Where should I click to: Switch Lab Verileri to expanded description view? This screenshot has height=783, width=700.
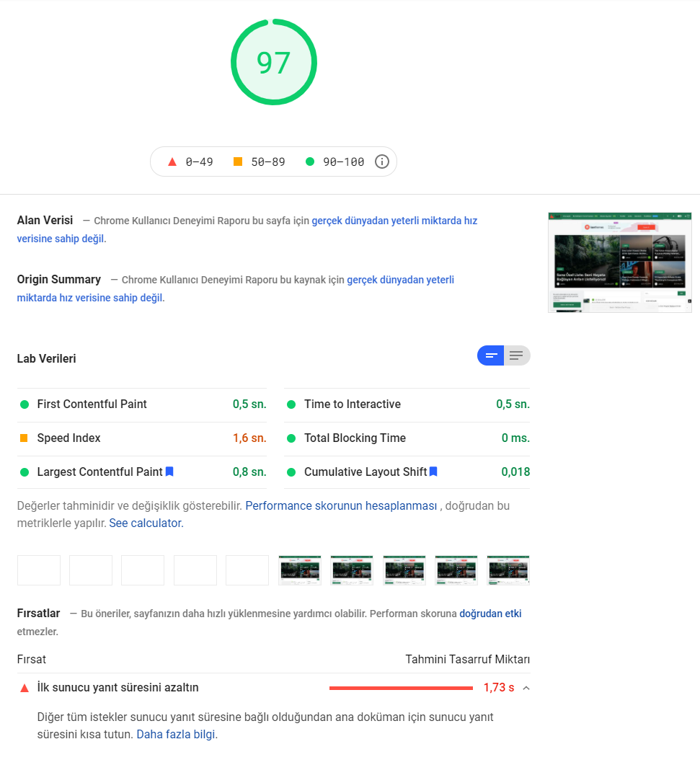pos(517,355)
